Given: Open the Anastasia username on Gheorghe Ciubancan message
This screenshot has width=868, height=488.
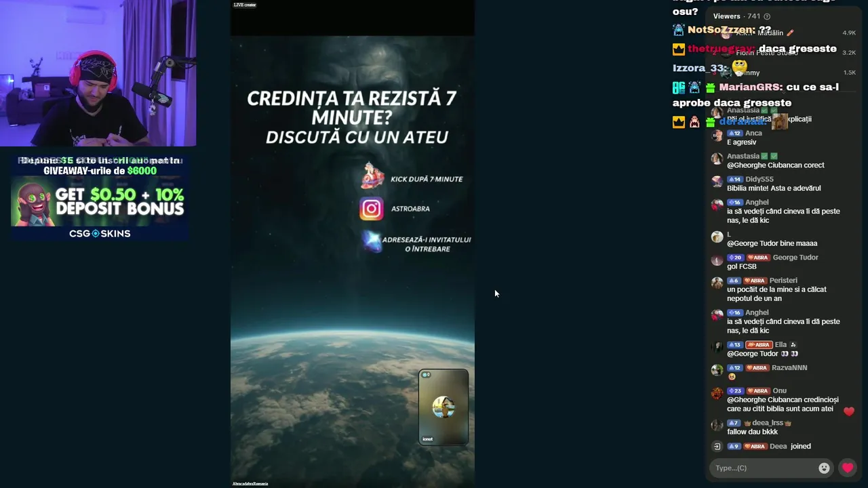Looking at the screenshot, I should click(743, 156).
